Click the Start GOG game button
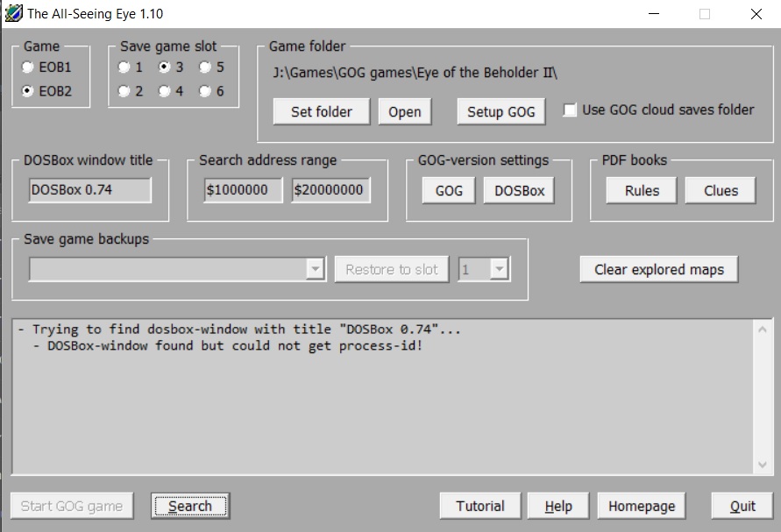 coord(72,506)
